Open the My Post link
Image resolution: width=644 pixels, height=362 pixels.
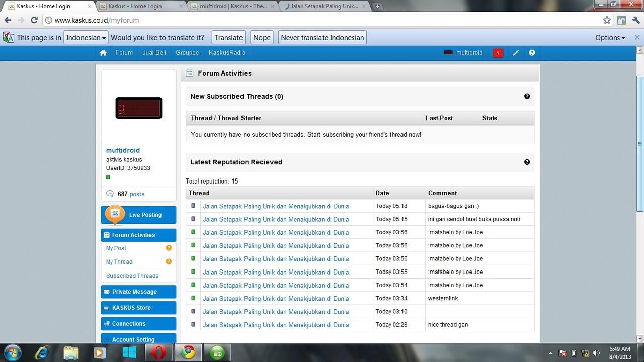[x=116, y=248]
